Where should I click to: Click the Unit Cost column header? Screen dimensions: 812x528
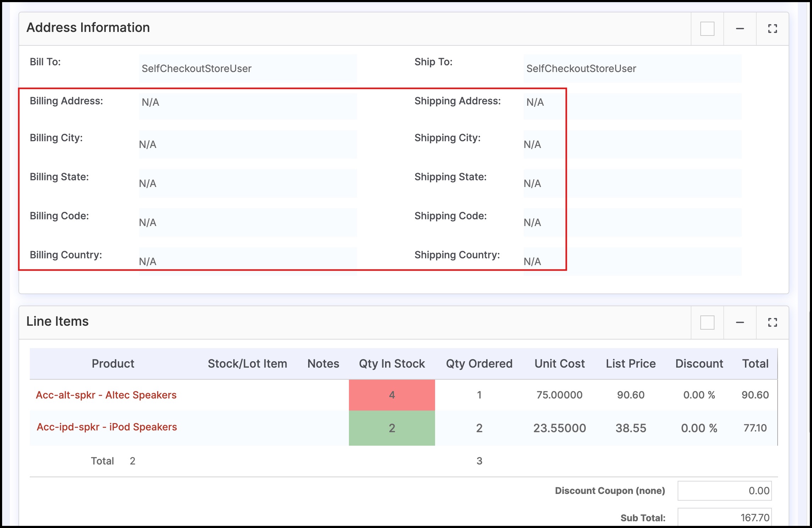[560, 364]
